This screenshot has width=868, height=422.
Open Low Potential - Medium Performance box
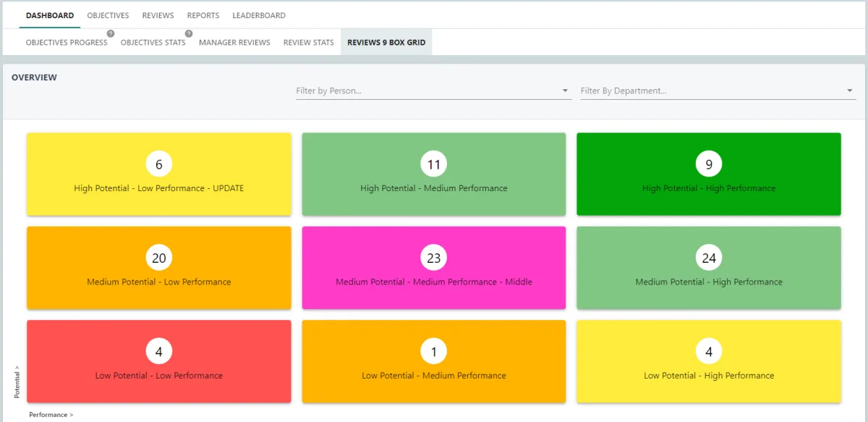(434, 361)
